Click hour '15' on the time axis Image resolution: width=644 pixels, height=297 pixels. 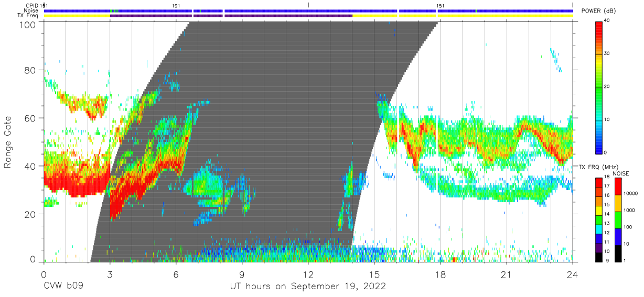[x=374, y=274]
